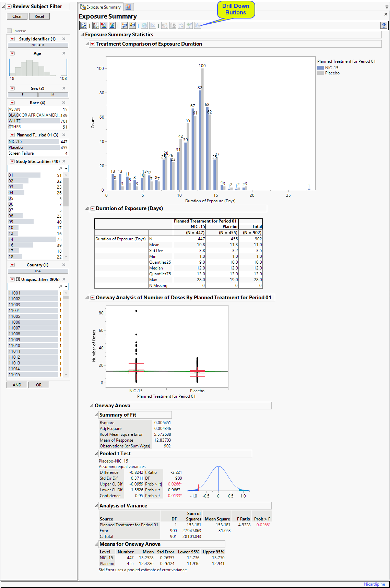The image size is (390, 588).
Task: Select WHITE in the Race filter list
Action: click(x=33, y=121)
